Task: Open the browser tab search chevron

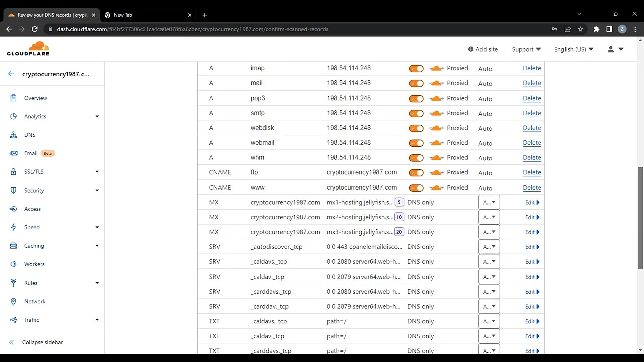Action: click(x=579, y=14)
